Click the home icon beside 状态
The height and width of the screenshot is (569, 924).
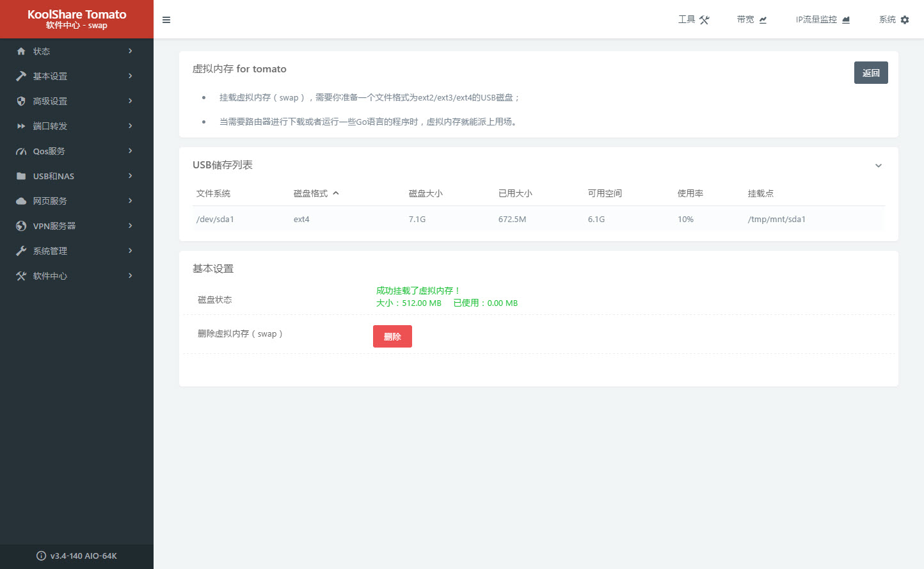[21, 51]
